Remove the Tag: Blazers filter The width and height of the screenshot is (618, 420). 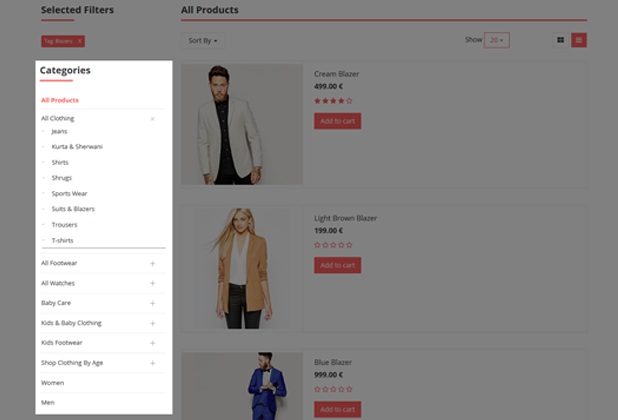tap(80, 41)
